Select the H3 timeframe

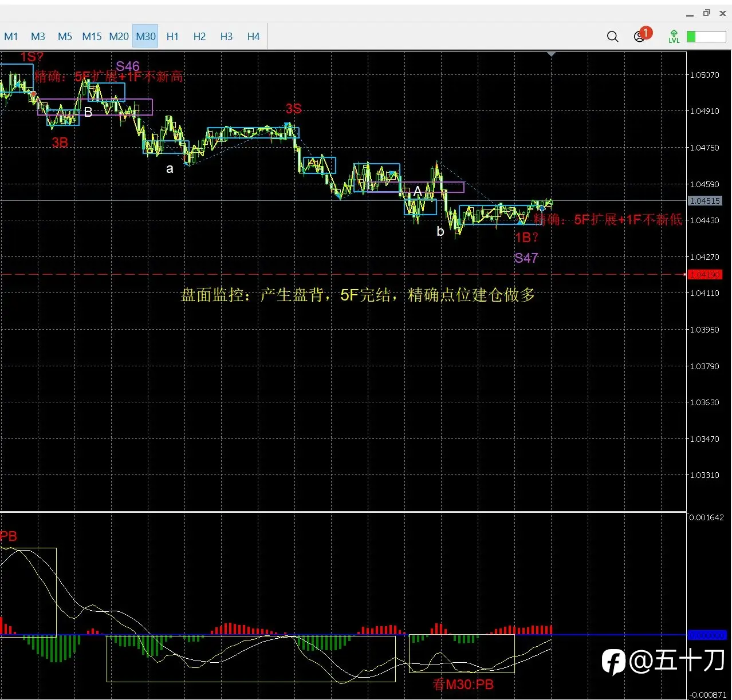tap(226, 37)
